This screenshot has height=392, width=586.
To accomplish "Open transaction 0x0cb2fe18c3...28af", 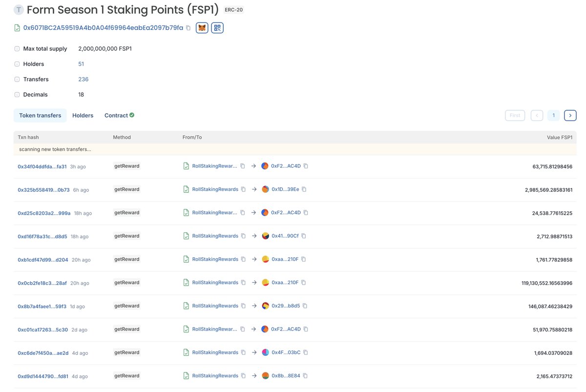I will pos(42,283).
